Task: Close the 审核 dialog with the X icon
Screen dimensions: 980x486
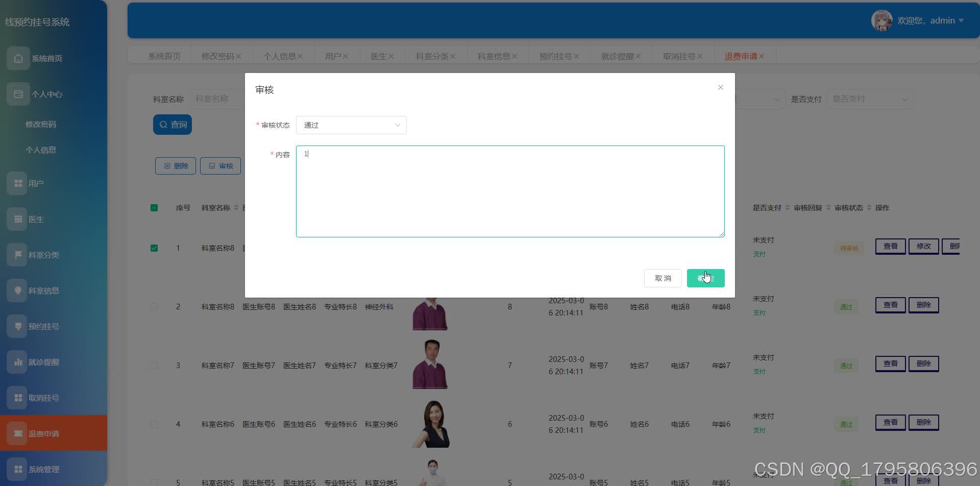Action: pyautogui.click(x=720, y=87)
